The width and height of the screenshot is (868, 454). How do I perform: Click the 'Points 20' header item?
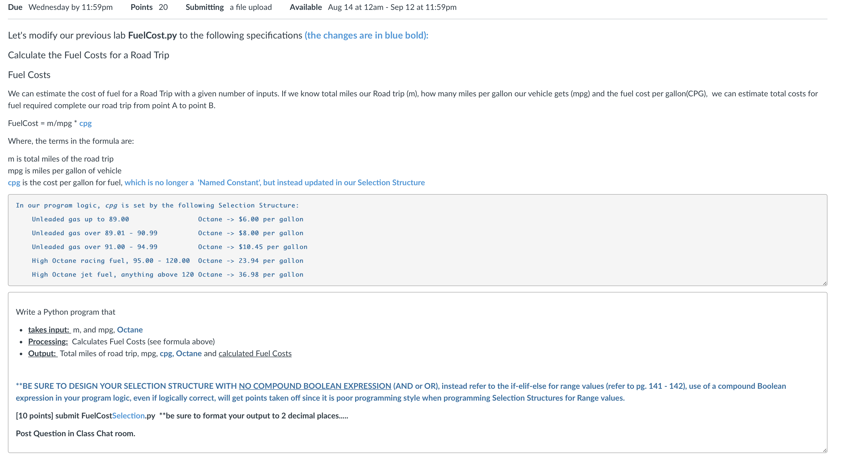pyautogui.click(x=149, y=7)
